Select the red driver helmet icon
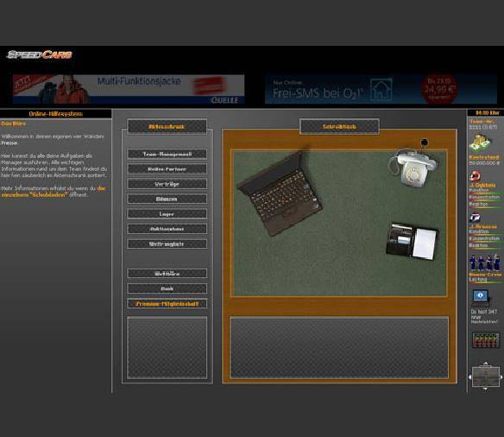This screenshot has height=437, width=504. (475, 176)
